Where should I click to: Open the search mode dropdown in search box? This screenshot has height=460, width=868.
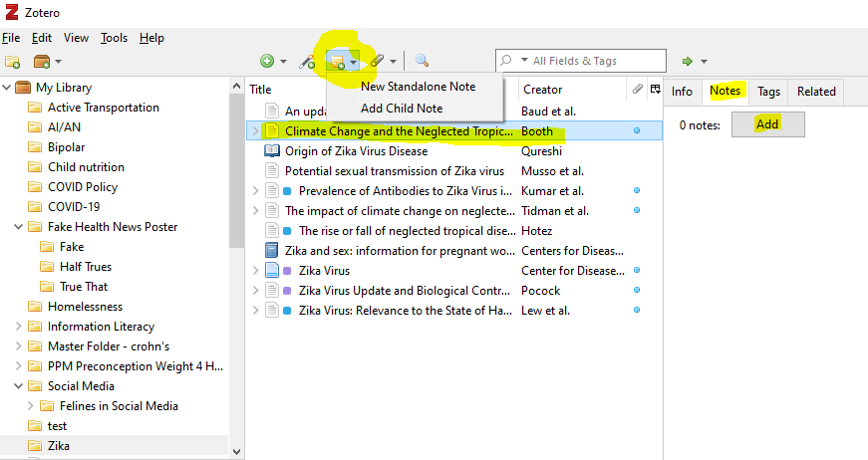click(x=524, y=61)
